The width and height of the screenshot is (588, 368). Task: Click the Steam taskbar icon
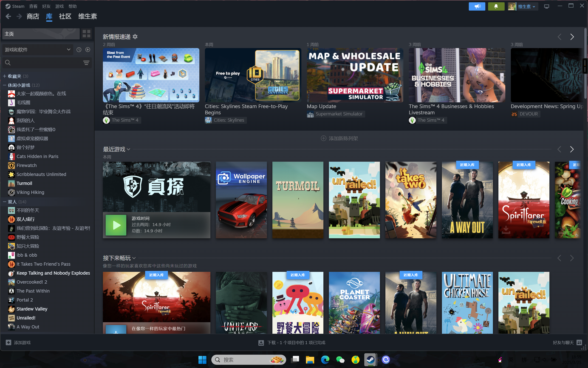(x=370, y=360)
